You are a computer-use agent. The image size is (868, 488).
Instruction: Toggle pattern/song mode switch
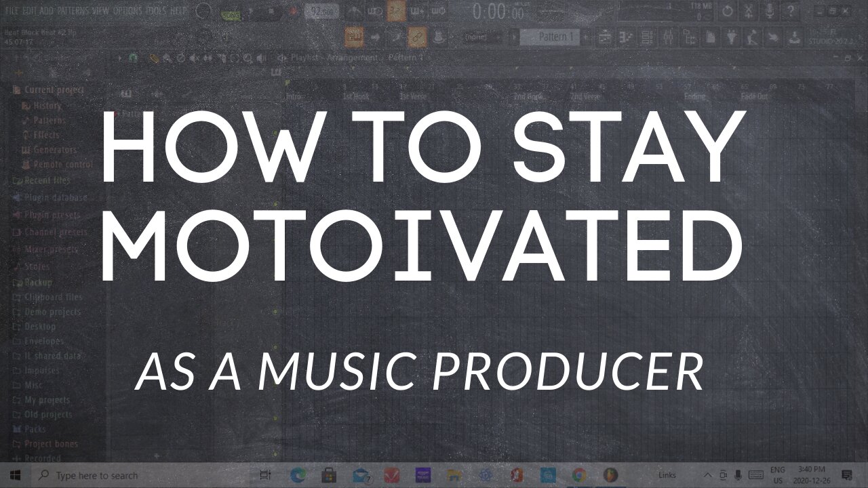(x=231, y=12)
